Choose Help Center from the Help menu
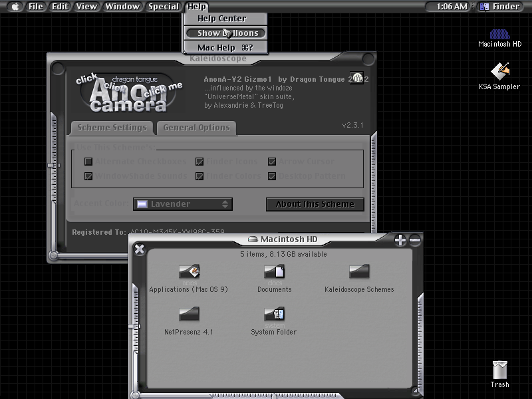The image size is (532, 399). tap(225, 19)
